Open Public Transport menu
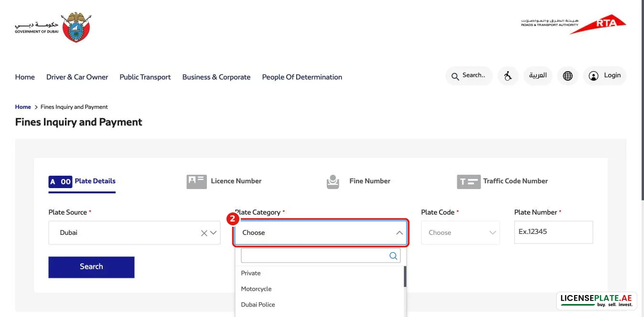Image resolution: width=644 pixels, height=317 pixels. pos(145,77)
